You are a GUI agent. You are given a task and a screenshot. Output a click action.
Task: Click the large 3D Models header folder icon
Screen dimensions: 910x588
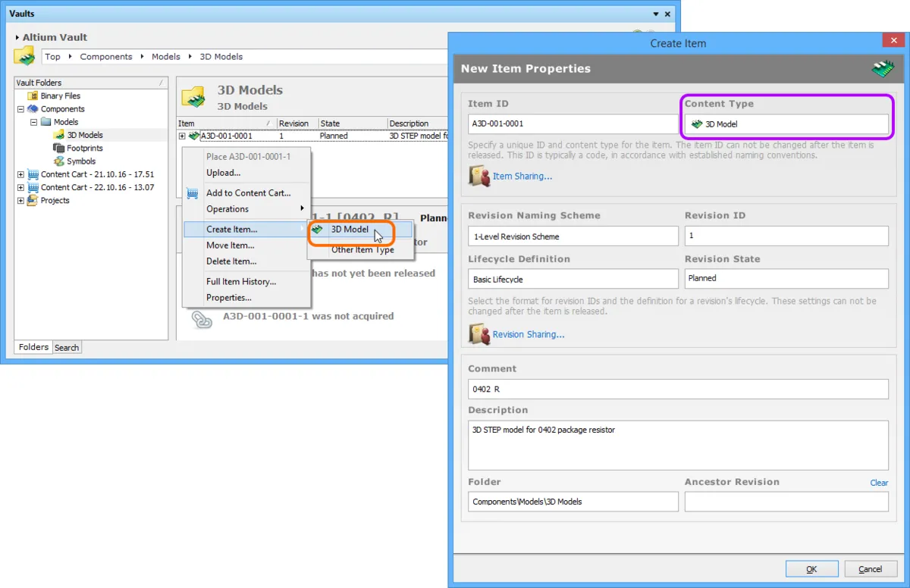click(x=193, y=97)
